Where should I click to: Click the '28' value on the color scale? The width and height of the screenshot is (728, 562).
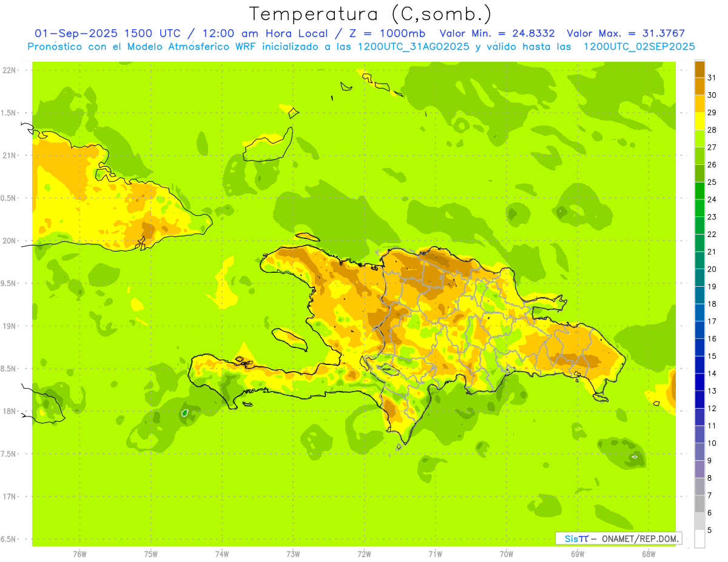(x=712, y=130)
